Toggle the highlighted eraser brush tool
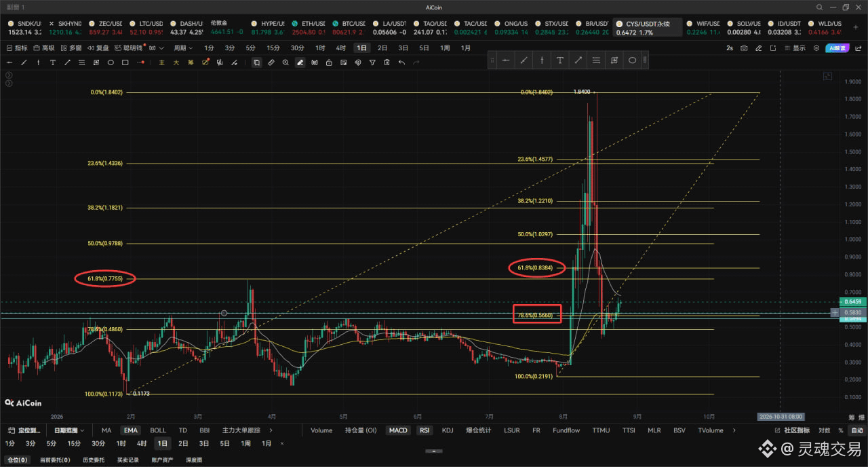868x467 pixels. click(x=300, y=62)
